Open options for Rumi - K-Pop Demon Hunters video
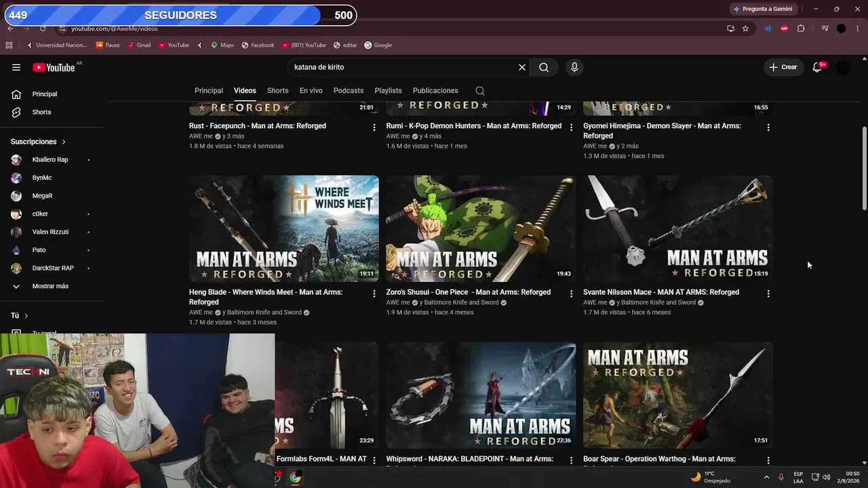Image resolution: width=868 pixels, height=488 pixels. click(x=571, y=127)
